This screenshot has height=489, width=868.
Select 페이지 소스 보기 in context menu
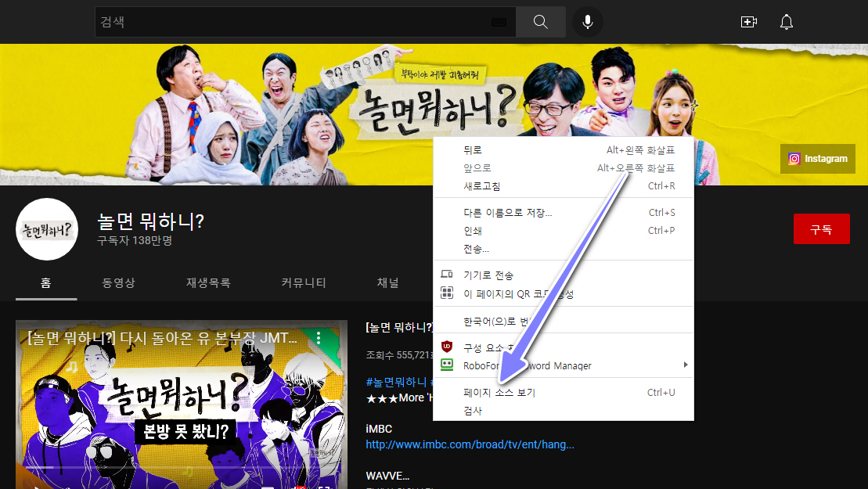(563, 392)
